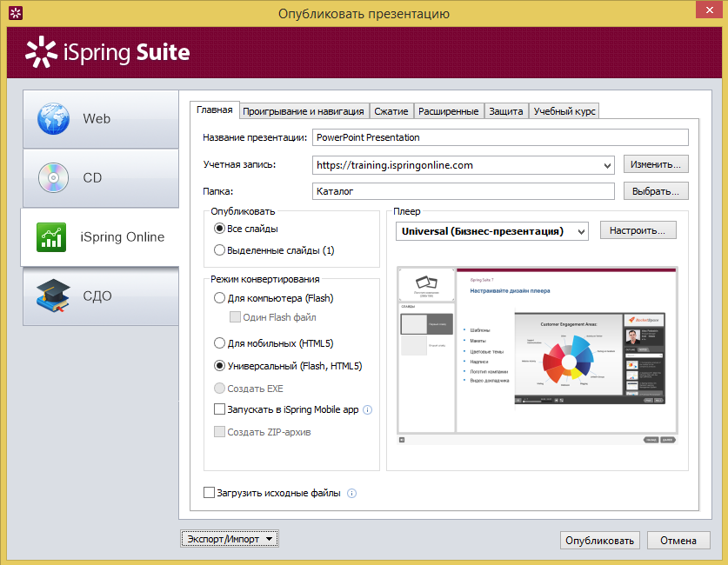Click the Изменить... button
This screenshot has height=565, width=728.
coord(656,164)
